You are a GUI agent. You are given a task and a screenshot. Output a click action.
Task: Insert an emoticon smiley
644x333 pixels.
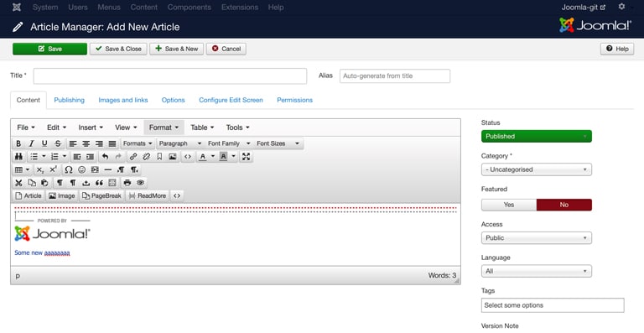pyautogui.click(x=81, y=170)
